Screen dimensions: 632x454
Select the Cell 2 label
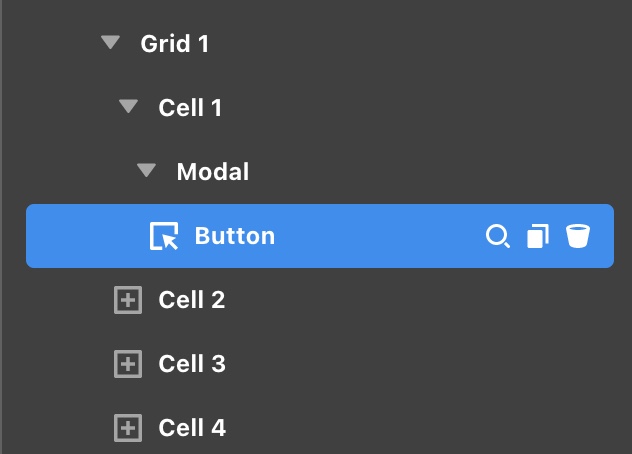tap(191, 300)
